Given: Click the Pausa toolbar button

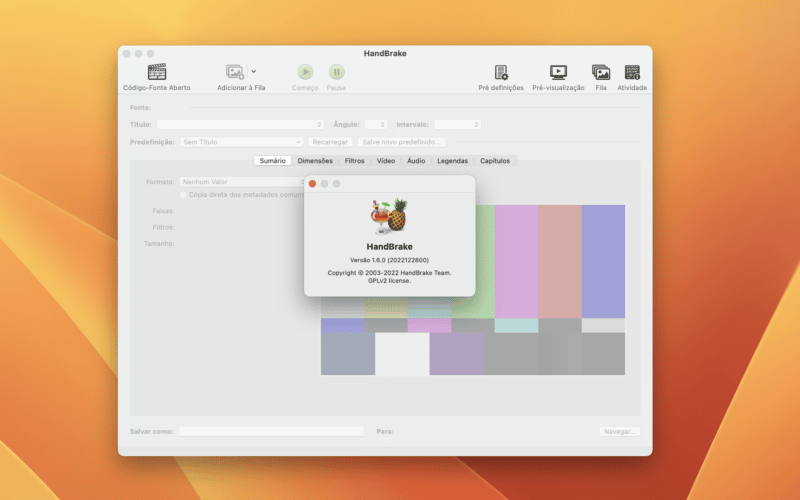Looking at the screenshot, I should point(336,72).
